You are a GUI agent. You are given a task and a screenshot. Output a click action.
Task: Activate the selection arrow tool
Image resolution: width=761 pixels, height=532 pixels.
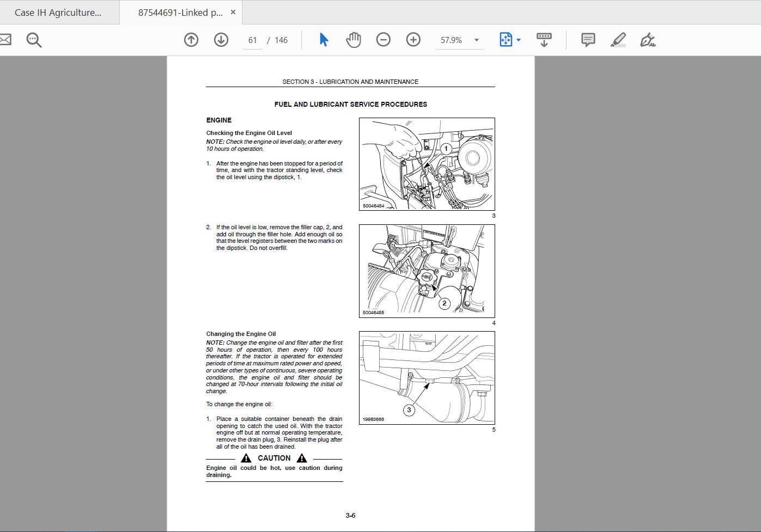coord(324,40)
